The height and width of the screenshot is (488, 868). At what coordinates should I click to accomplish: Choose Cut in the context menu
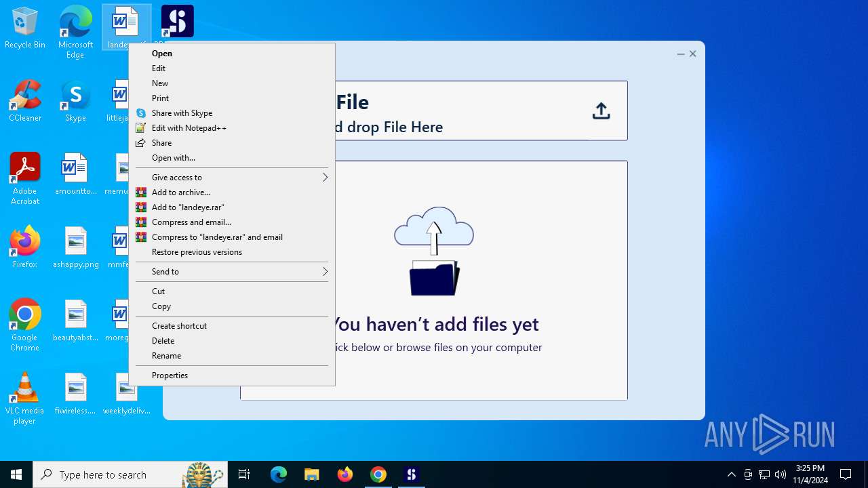pyautogui.click(x=232, y=291)
